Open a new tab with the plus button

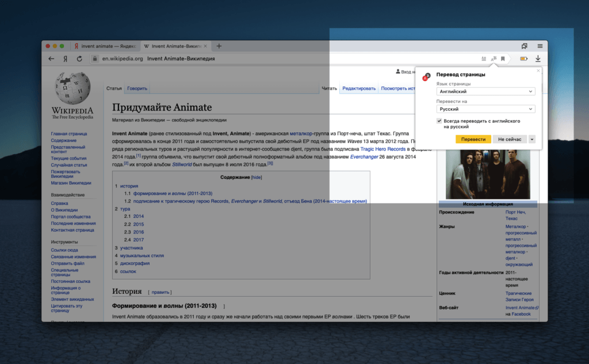pos(219,46)
